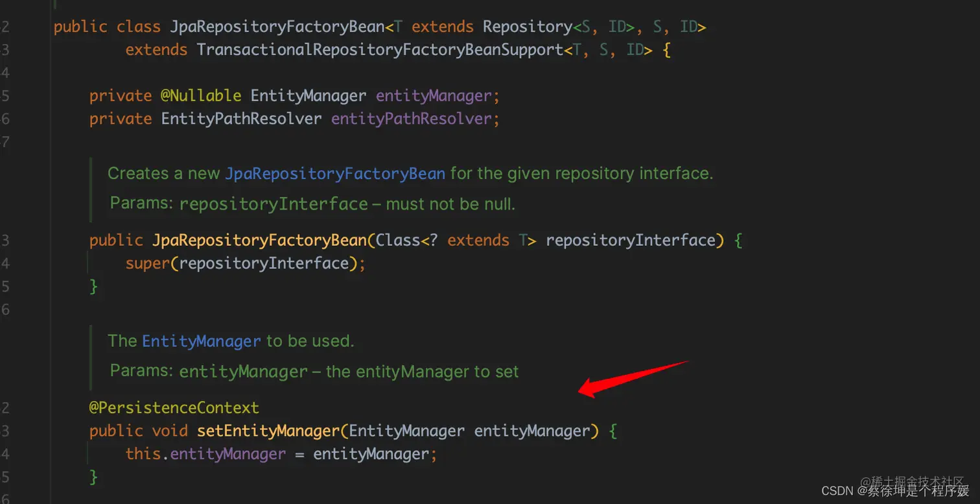The width and height of the screenshot is (980, 504).
Task: Click 'must not be null.' doc text
Action: tap(451, 204)
